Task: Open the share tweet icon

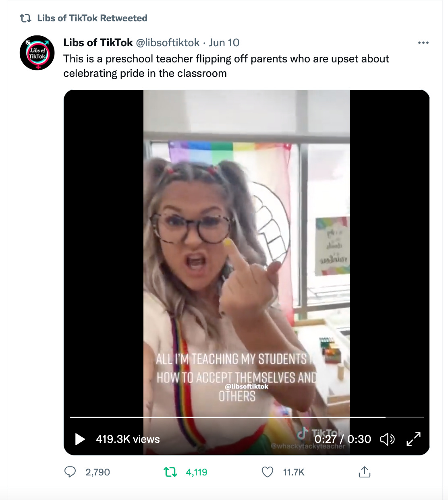Action: tap(365, 472)
